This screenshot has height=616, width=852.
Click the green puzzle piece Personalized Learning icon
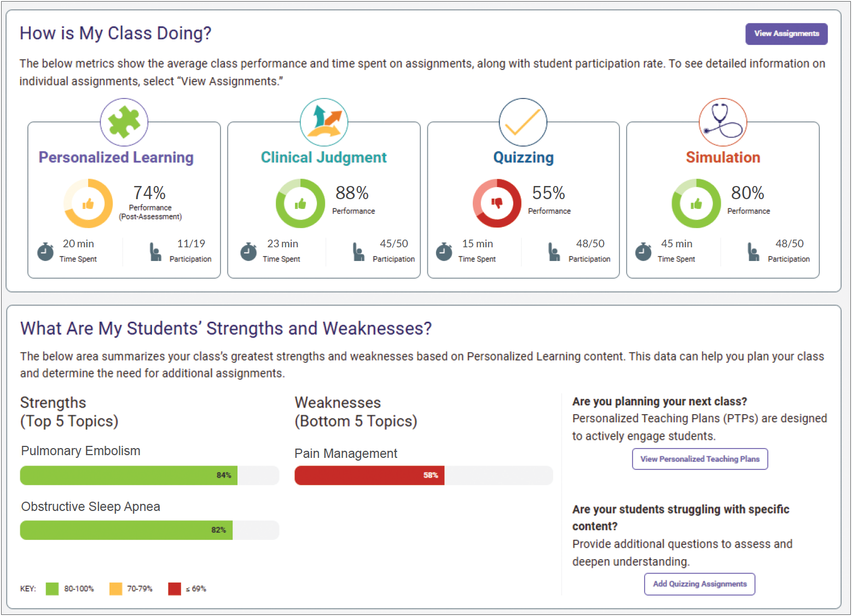point(124,122)
